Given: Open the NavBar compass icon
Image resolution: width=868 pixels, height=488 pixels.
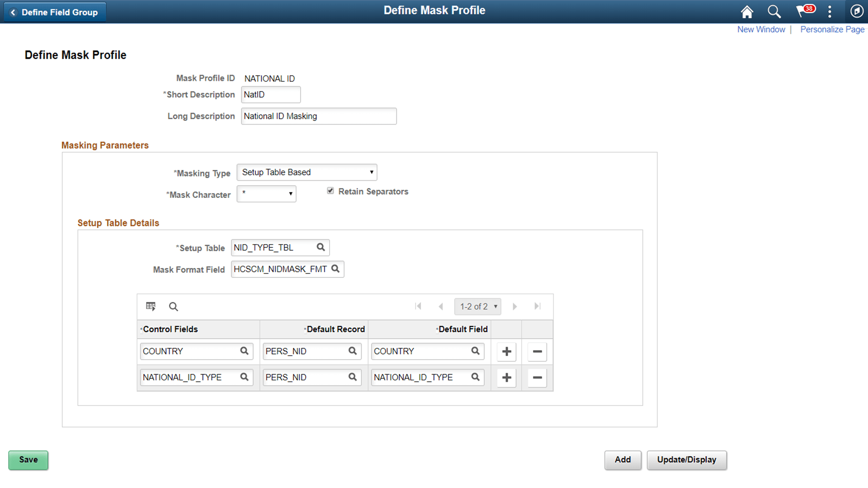Looking at the screenshot, I should point(857,11).
